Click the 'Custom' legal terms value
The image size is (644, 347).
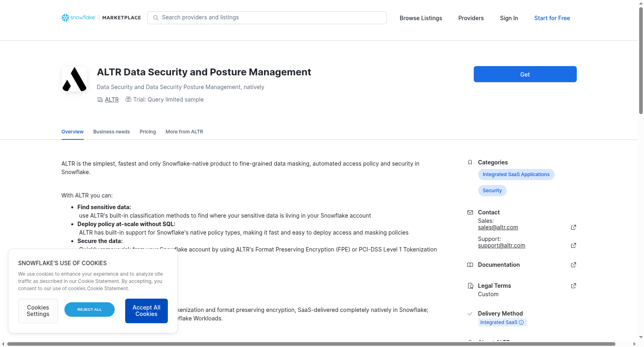coord(488,294)
